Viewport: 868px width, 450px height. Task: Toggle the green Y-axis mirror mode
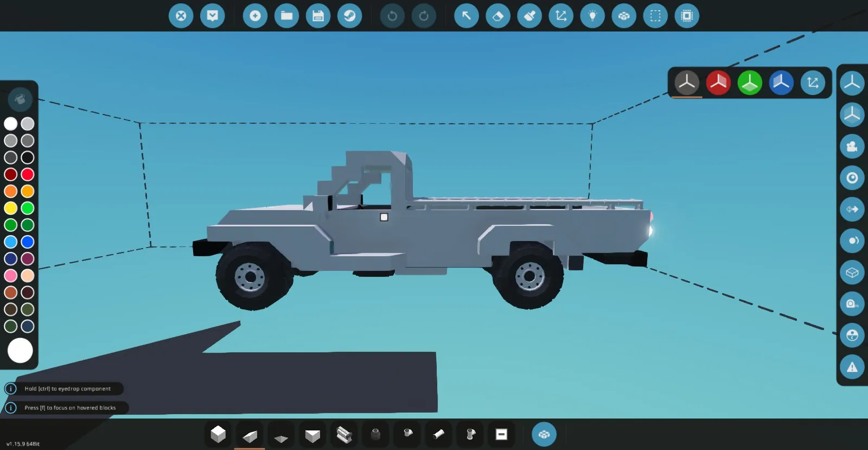[x=750, y=83]
